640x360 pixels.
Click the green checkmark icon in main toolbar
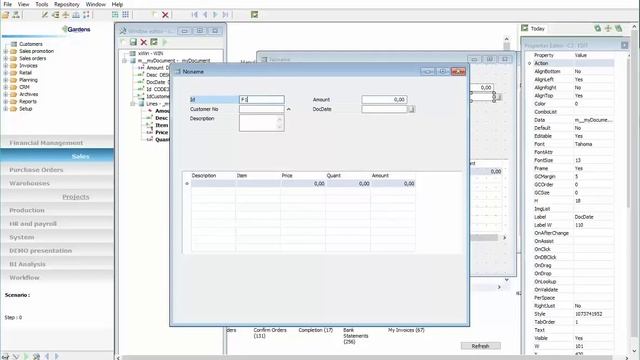(x=254, y=15)
